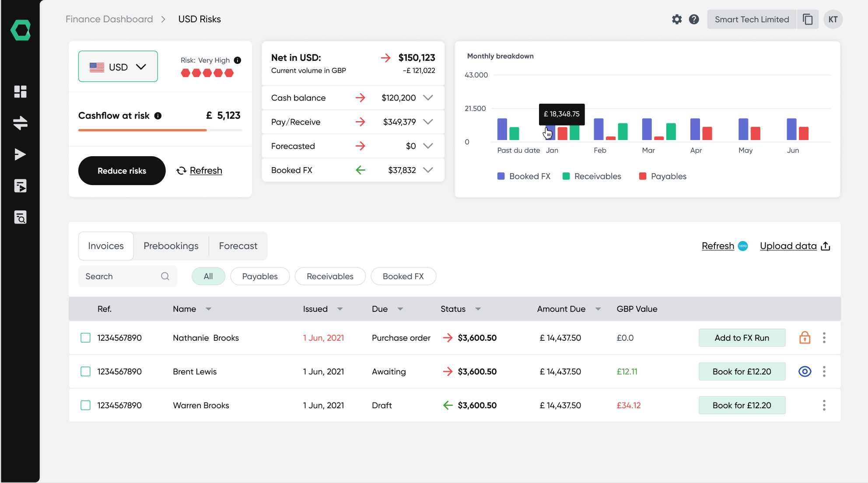Click the orange lock icon for Nathanie Brooks
Viewport: 868px width, 483px height.
(x=805, y=338)
